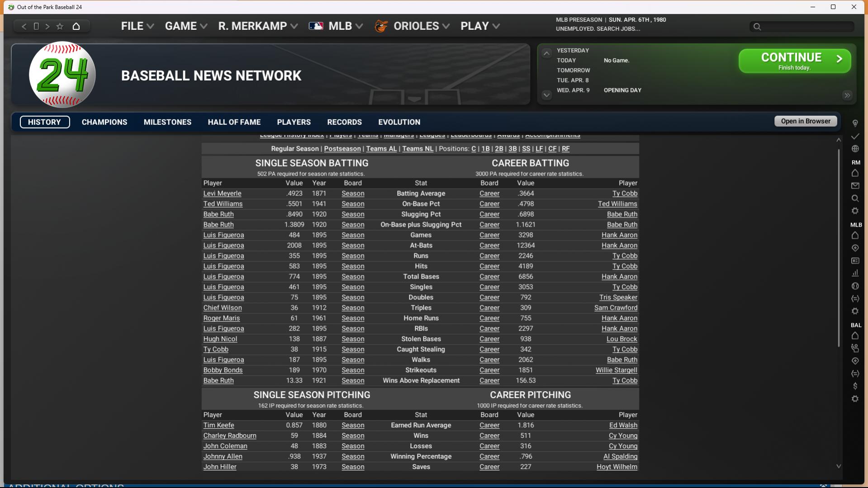Screen dimensions: 868x488
Task: Switch to the HALL OF FAME tab
Action: tap(234, 122)
